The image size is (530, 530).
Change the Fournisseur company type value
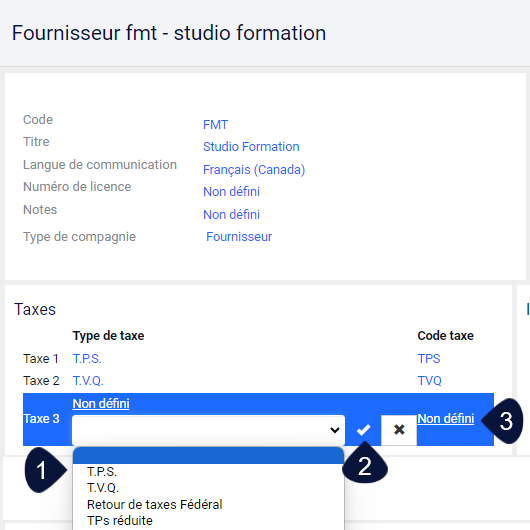(239, 237)
